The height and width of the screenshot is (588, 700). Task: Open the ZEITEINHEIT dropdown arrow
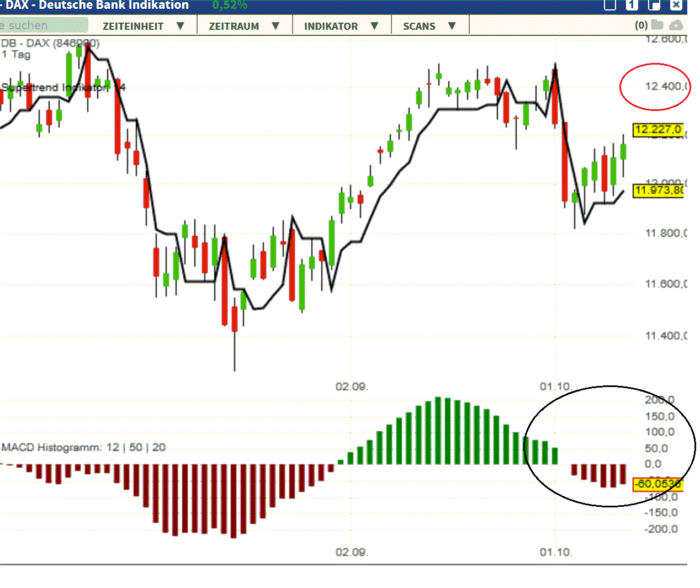click(181, 25)
